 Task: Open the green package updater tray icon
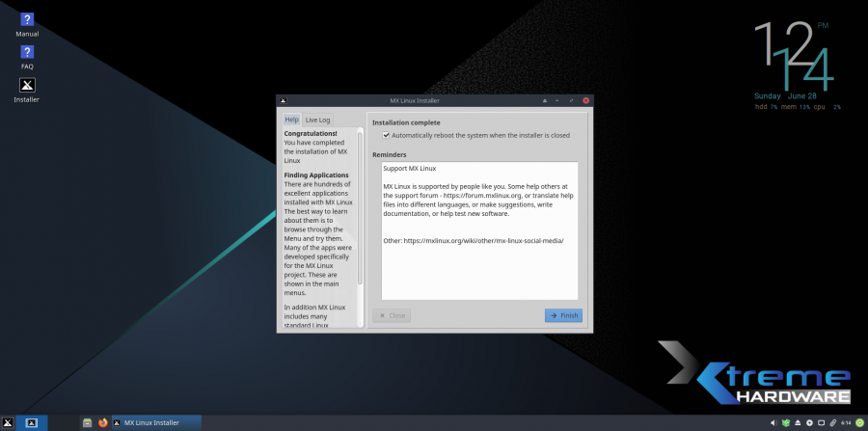[786, 422]
